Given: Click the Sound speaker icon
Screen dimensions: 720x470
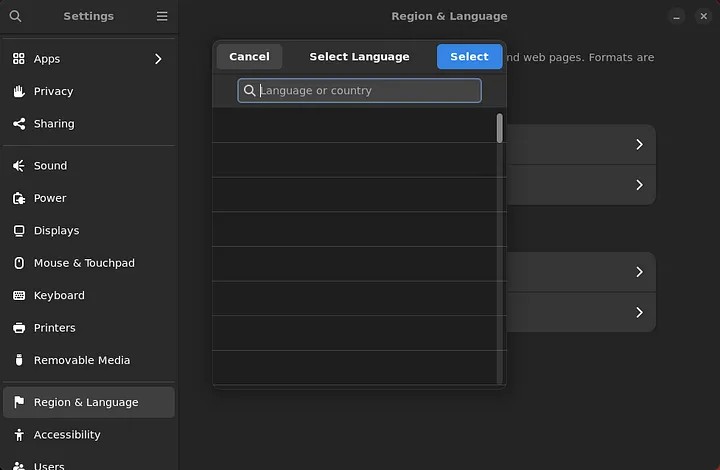Looking at the screenshot, I should (x=18, y=166).
